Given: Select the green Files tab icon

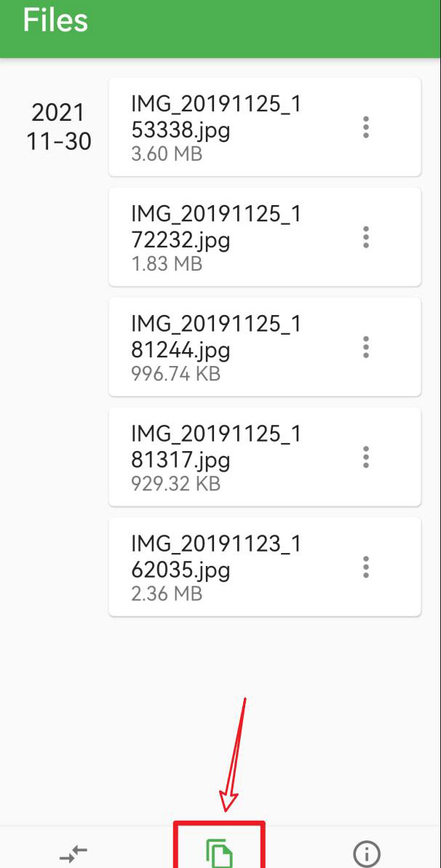Looking at the screenshot, I should coord(219,852).
